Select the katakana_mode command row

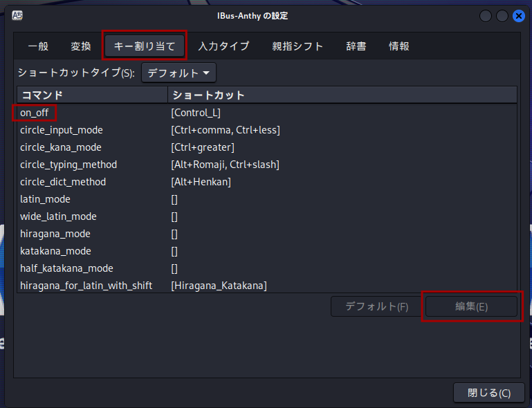point(267,251)
